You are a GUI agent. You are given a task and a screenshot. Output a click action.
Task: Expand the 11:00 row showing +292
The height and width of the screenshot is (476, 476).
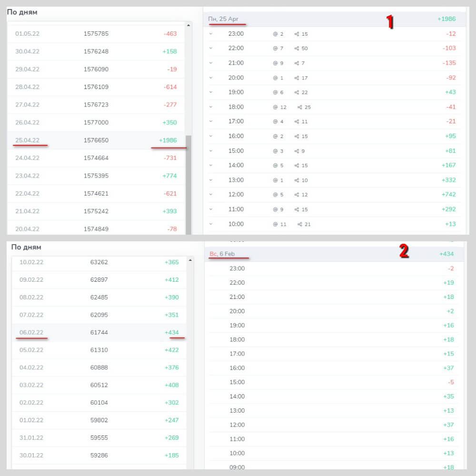point(211,209)
